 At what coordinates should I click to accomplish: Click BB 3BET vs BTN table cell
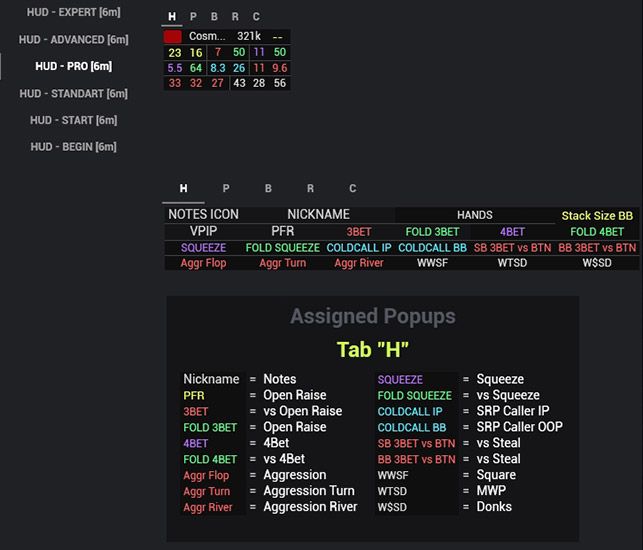(597, 248)
